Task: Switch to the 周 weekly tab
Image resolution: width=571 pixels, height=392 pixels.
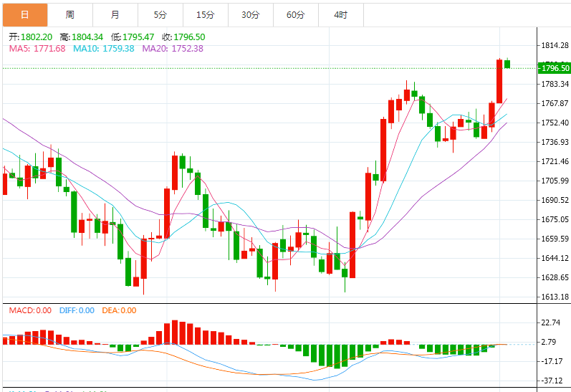Action: tap(70, 15)
